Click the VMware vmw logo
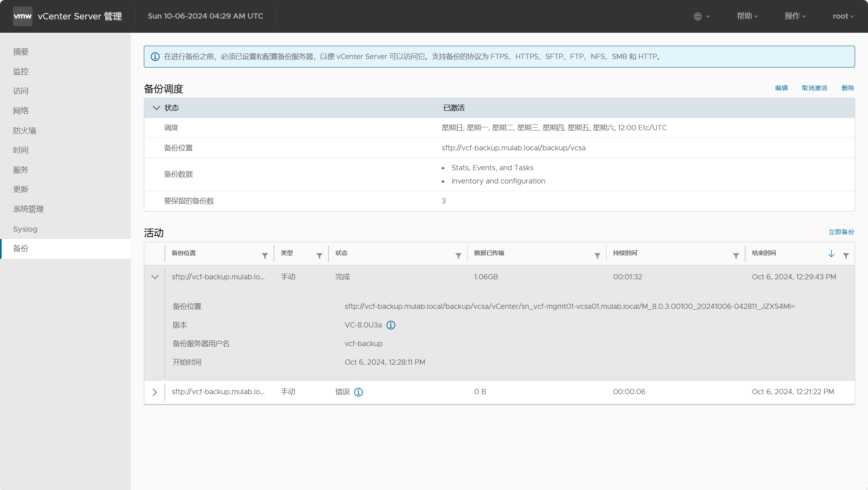This screenshot has height=490, width=868. pos(23,16)
